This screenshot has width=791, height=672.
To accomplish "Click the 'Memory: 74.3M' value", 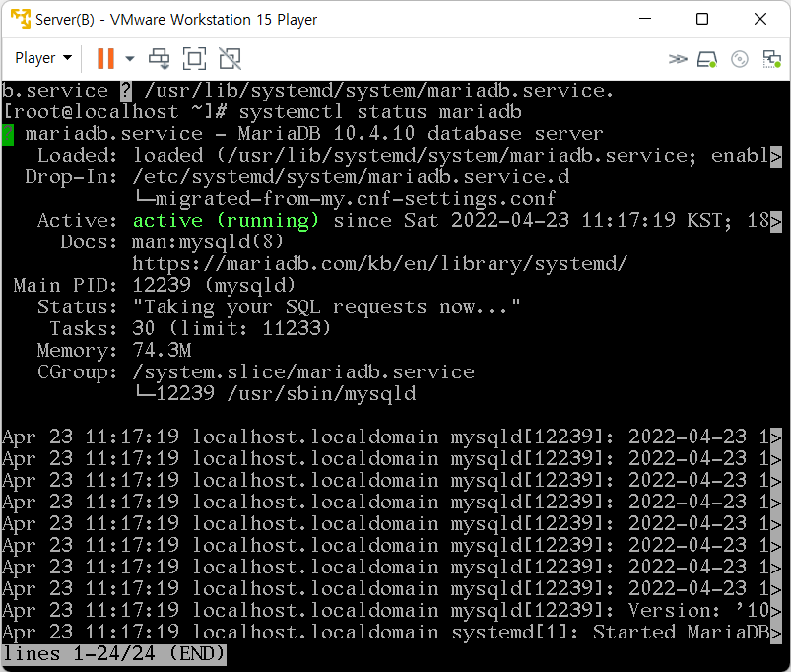I will [x=162, y=350].
